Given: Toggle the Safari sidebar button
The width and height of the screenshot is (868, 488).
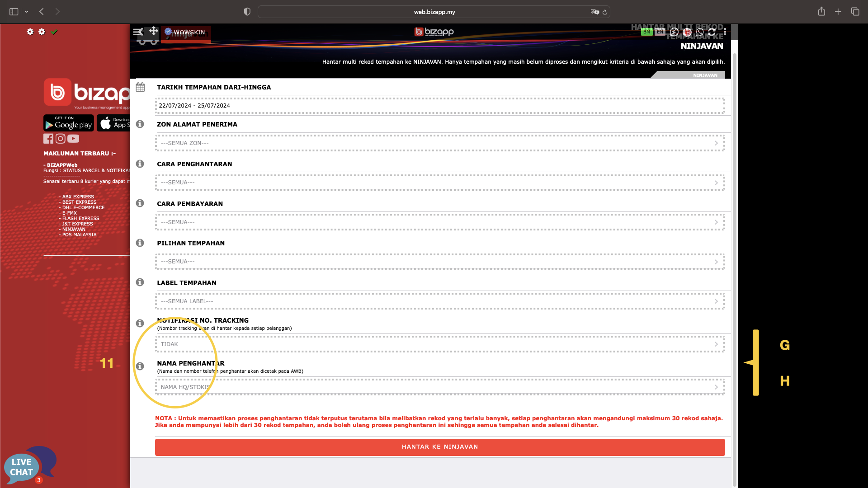Looking at the screenshot, I should coord(14,12).
